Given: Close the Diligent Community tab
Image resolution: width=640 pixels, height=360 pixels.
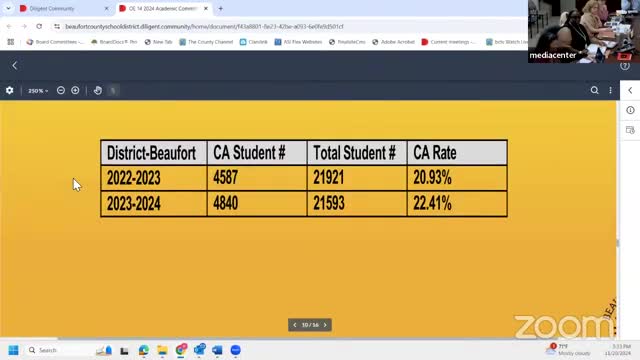Looking at the screenshot, I should 107,8.
